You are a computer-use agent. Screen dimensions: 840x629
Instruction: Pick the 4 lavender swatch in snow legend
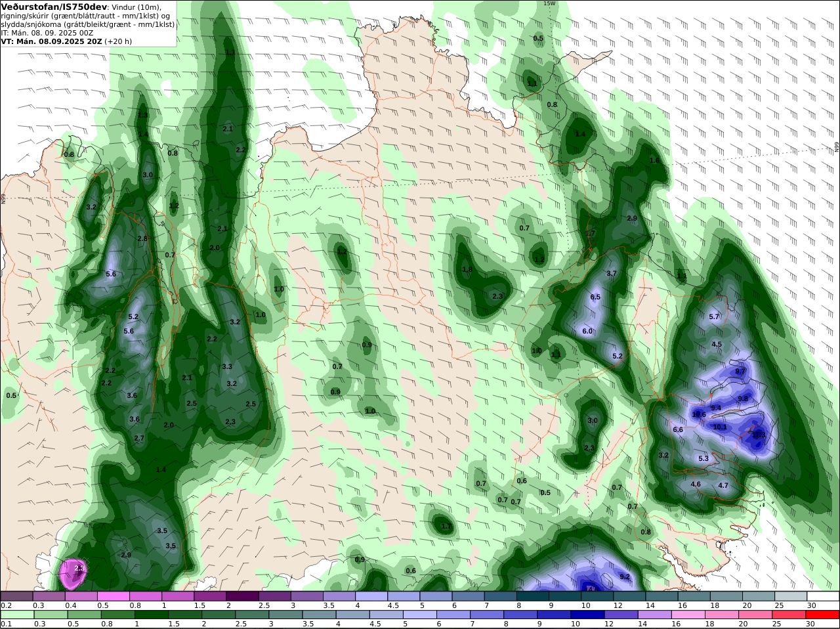(x=371, y=596)
